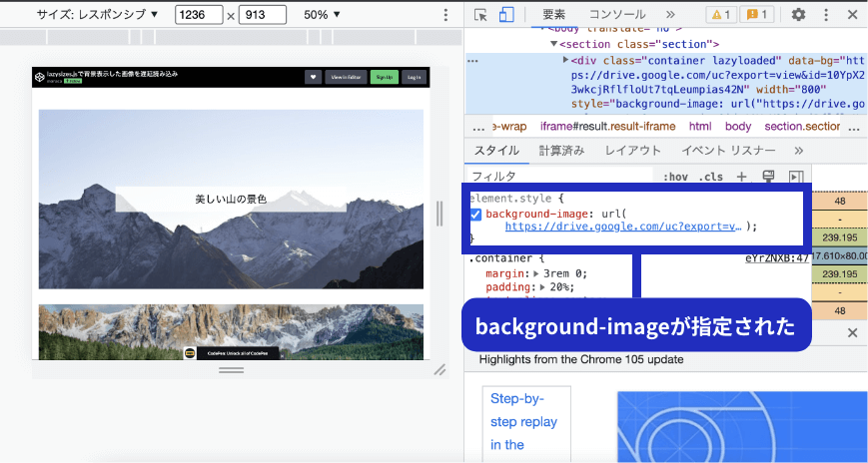The height and width of the screenshot is (463, 868).
Task: Select the body breadcrumb
Action: pos(738,126)
